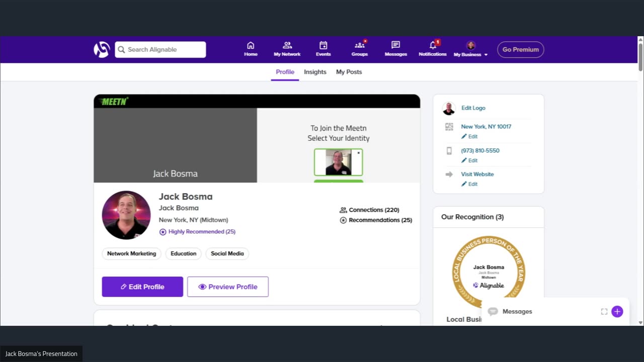Select the Social Media tag

[x=227, y=253]
